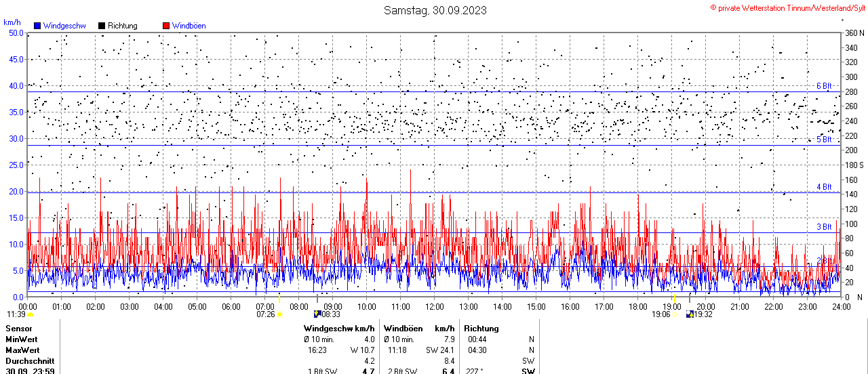The image size is (868, 374).
Task: Click the 50.0 value on left axis
Action: (x=16, y=33)
